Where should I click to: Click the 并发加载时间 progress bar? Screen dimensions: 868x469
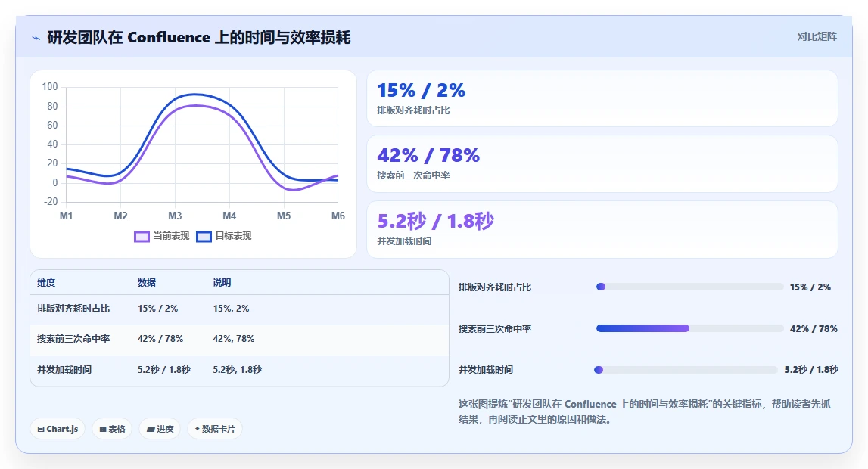[x=686, y=370]
